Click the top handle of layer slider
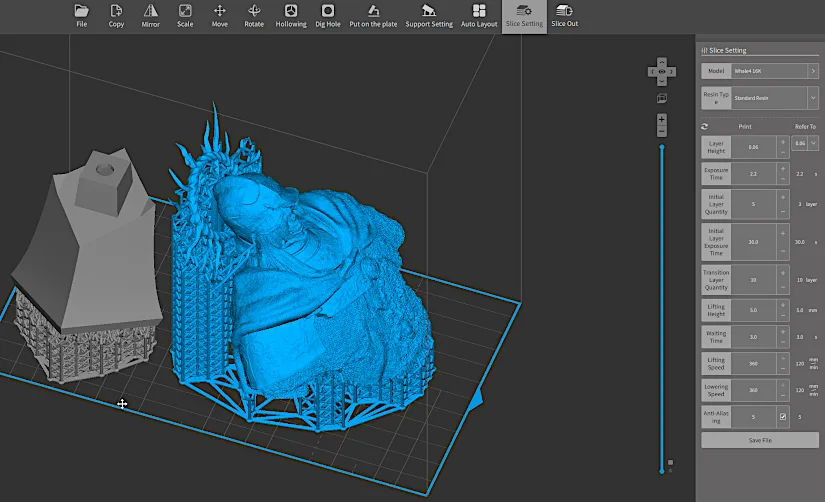The height and width of the screenshot is (502, 825). pyautogui.click(x=662, y=148)
